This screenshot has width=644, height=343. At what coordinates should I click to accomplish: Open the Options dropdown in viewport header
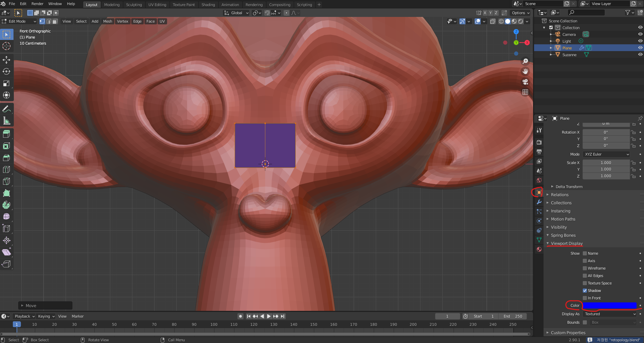point(521,13)
